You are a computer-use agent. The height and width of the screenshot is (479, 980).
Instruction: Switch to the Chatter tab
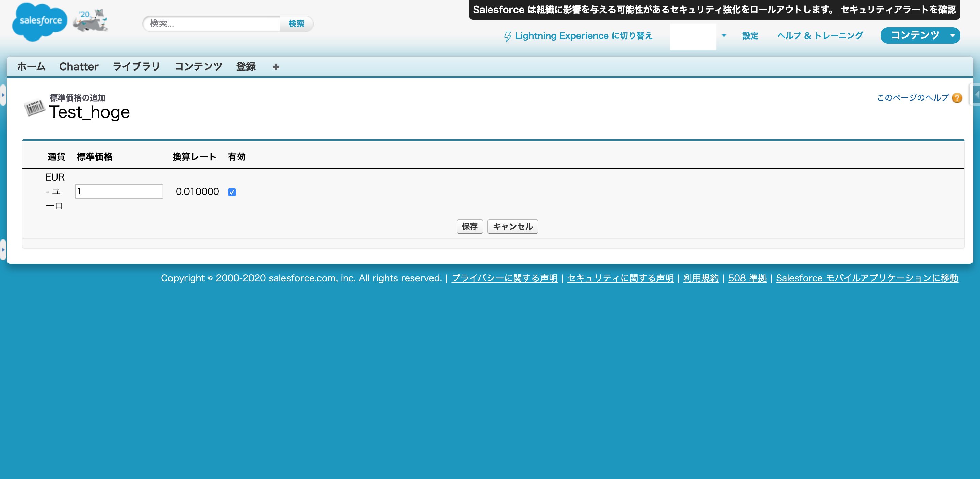click(x=79, y=67)
